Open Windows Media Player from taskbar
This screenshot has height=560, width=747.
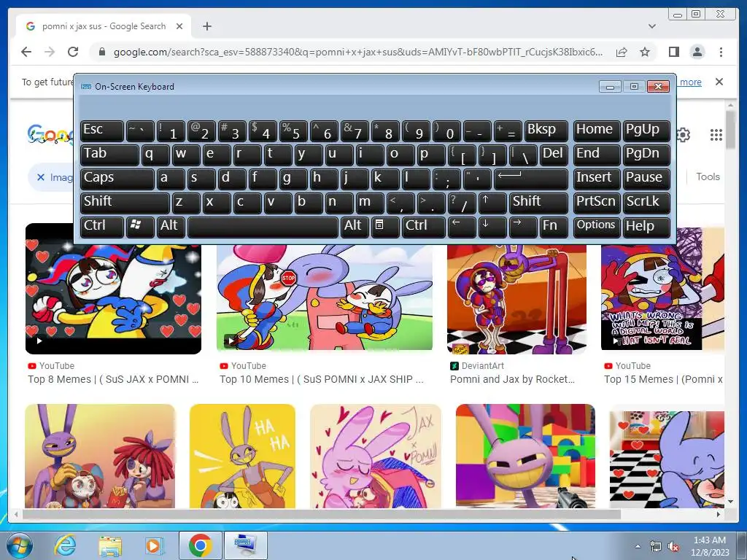click(155, 545)
